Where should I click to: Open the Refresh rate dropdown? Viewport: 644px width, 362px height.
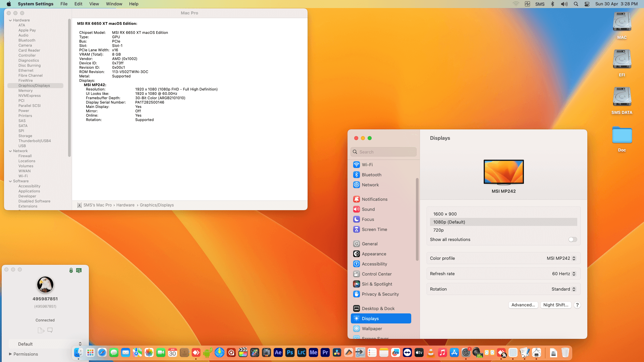click(x=564, y=274)
